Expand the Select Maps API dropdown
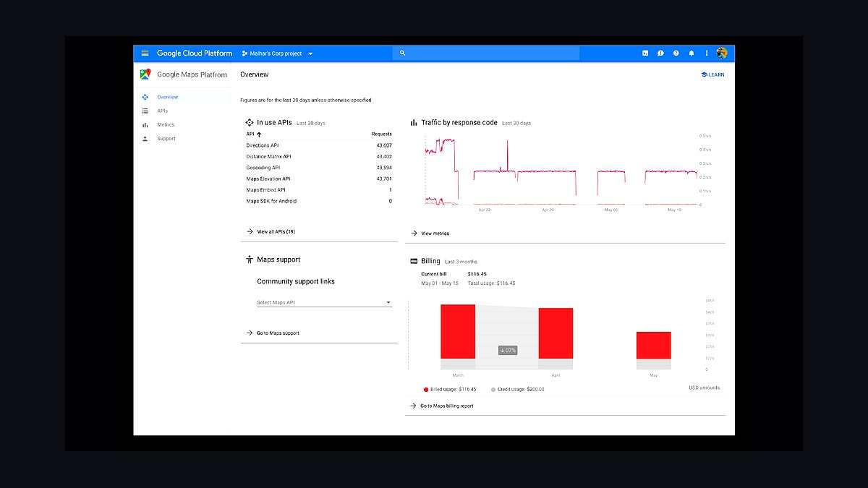Viewport: 868px width, 488px height. pyautogui.click(x=324, y=303)
